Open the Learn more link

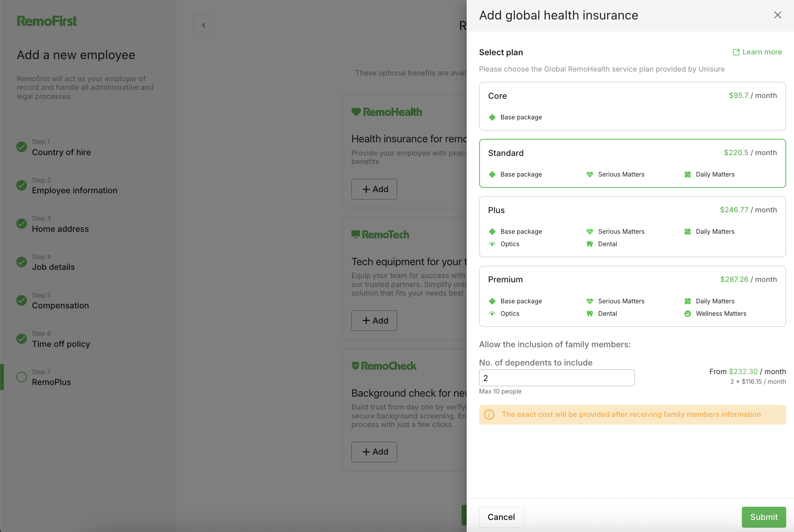tap(757, 52)
